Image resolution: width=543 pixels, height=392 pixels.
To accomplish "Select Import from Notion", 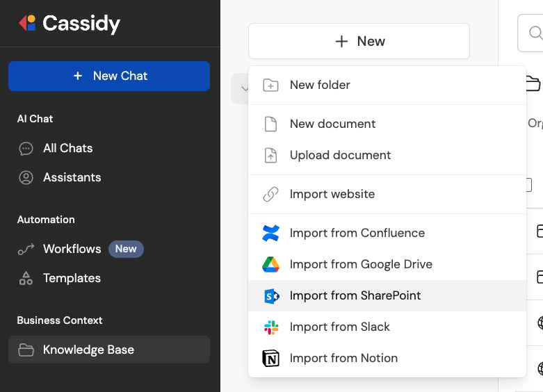I will coord(387,358).
